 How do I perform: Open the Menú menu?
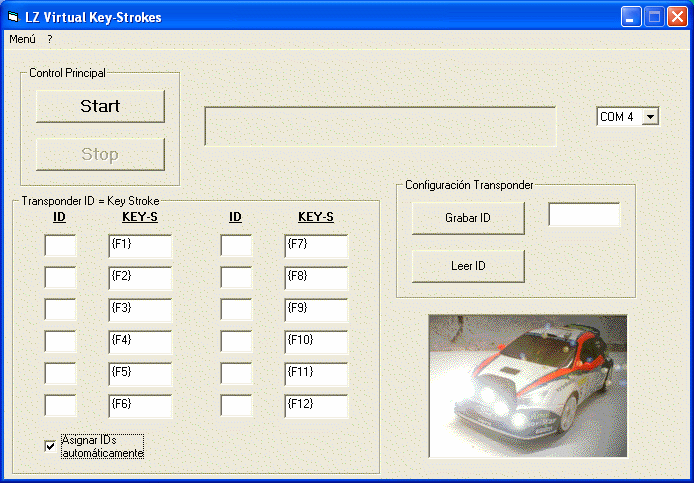[x=22, y=39]
